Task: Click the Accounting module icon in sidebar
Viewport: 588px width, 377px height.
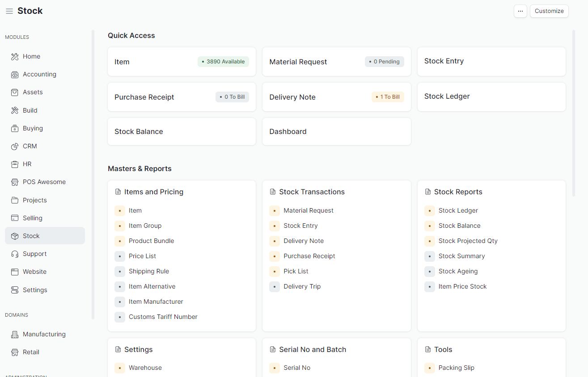Action: click(15, 75)
